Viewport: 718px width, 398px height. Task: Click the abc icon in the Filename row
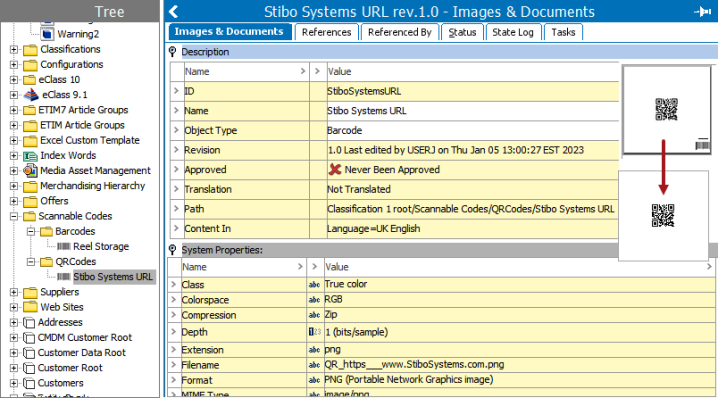point(314,365)
